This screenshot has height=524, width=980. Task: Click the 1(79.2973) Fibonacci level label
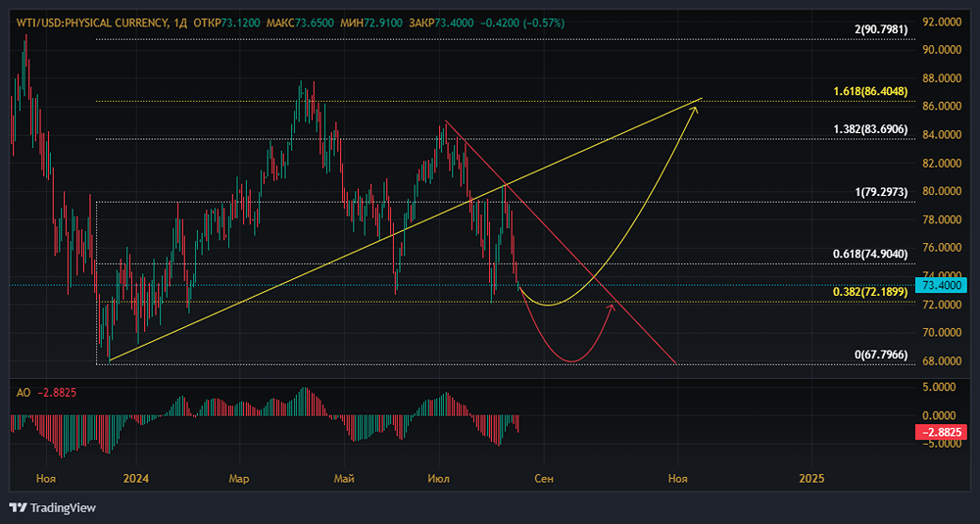tap(881, 192)
